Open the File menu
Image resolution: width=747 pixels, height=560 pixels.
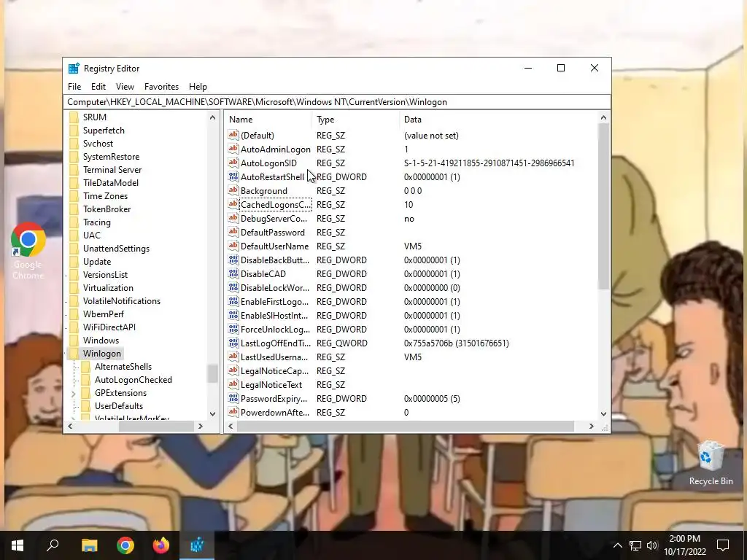click(x=74, y=87)
